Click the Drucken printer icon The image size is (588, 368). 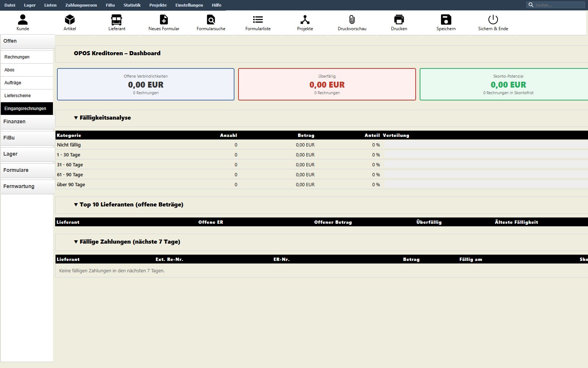[x=399, y=20]
